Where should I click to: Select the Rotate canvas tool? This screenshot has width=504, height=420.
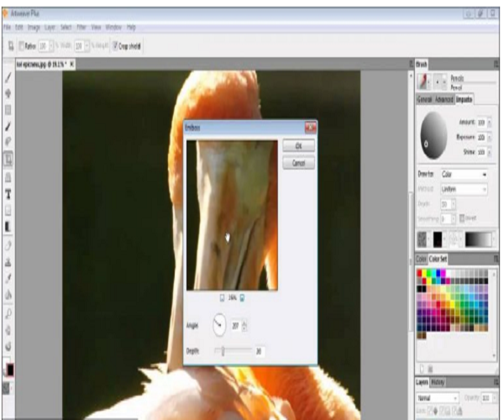(8, 346)
